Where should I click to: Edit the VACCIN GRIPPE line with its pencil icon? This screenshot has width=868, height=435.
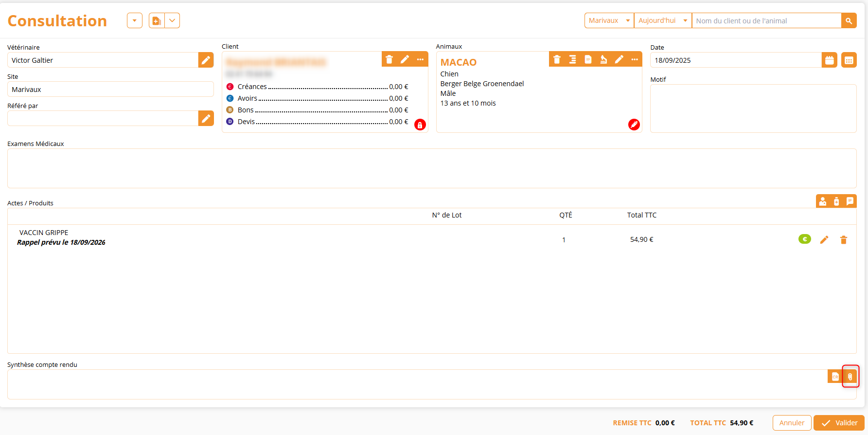pyautogui.click(x=824, y=240)
